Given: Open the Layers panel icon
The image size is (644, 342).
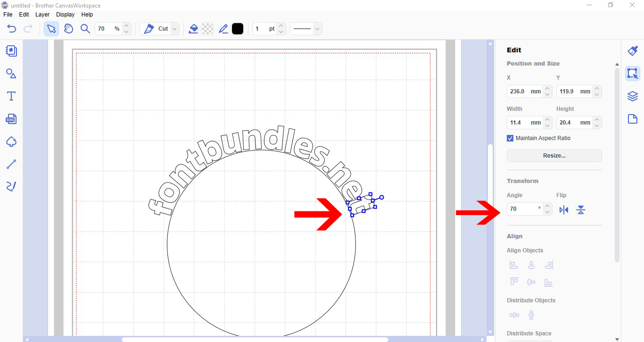Looking at the screenshot, I should click(x=633, y=96).
